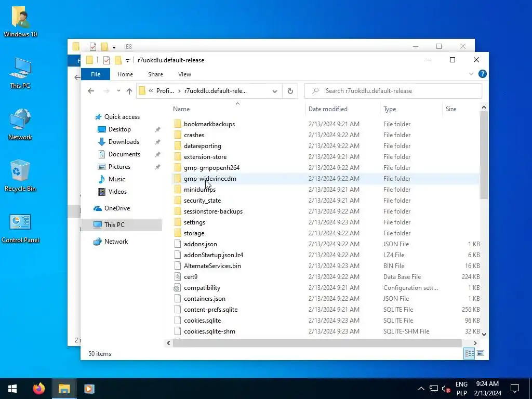Click the Search r7uokdlu.default-release box
Viewport: 532px width, 399px height.
(x=393, y=91)
